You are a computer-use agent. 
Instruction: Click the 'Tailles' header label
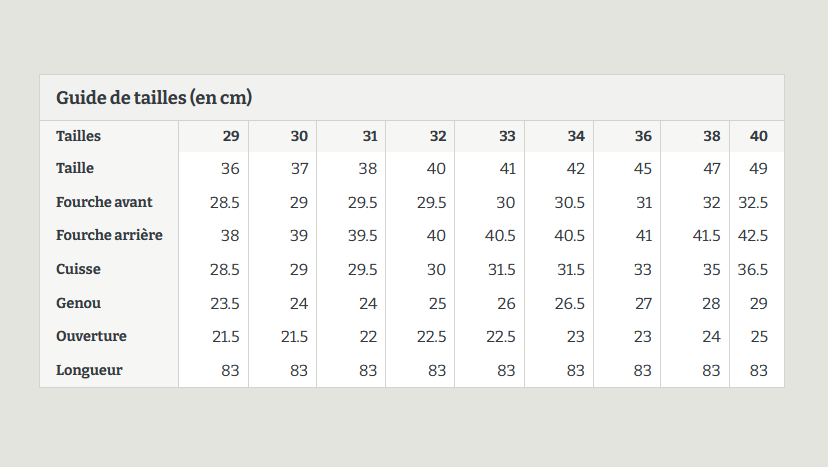click(78, 136)
